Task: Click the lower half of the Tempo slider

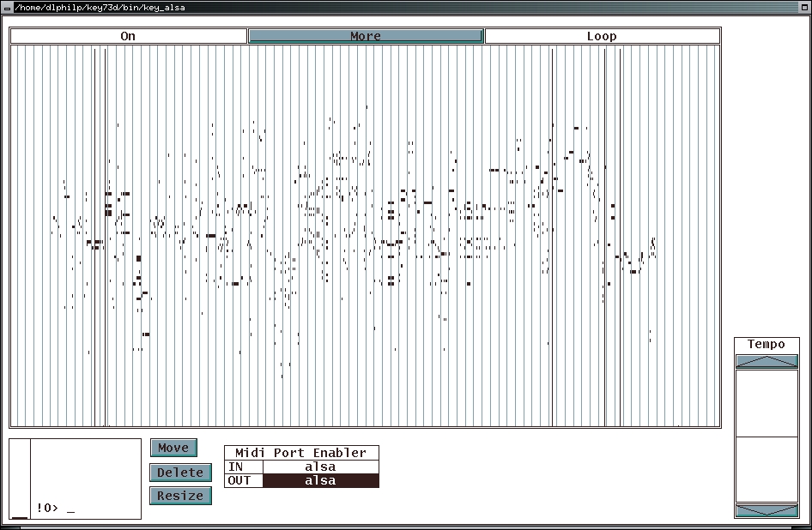Action: 767,469
